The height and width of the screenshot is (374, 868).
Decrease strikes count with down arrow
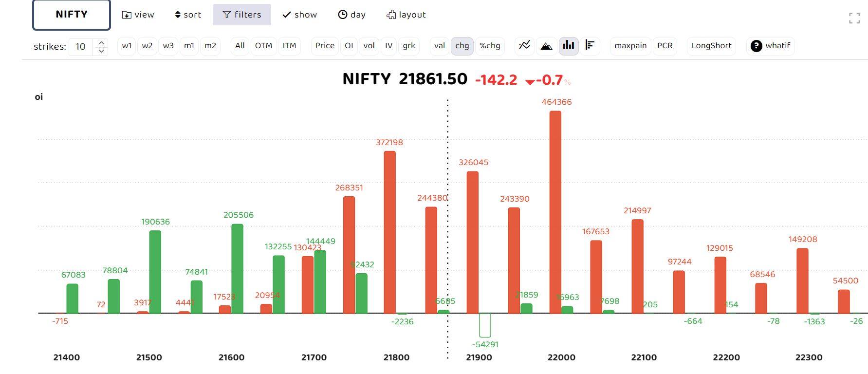tap(101, 51)
